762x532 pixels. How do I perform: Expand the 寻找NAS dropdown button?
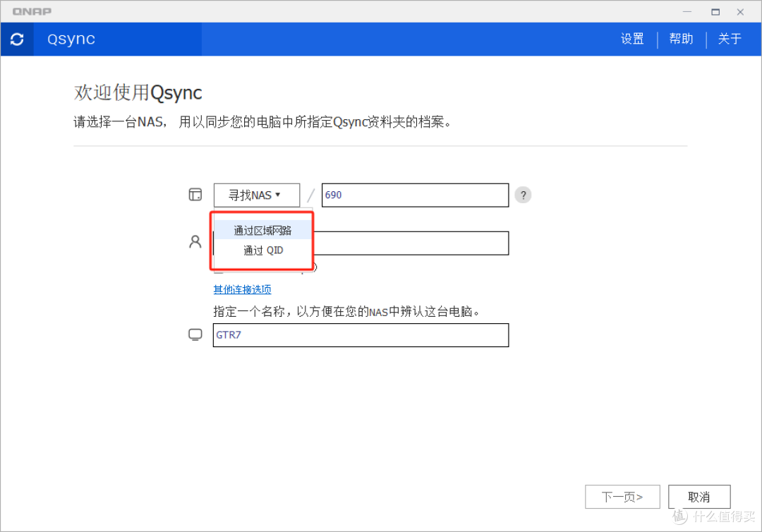[257, 195]
